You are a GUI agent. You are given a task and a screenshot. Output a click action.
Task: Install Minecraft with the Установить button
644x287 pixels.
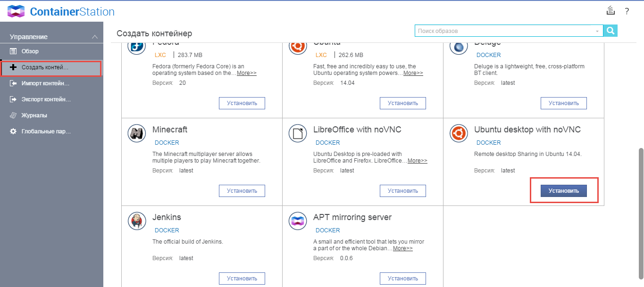tap(242, 191)
